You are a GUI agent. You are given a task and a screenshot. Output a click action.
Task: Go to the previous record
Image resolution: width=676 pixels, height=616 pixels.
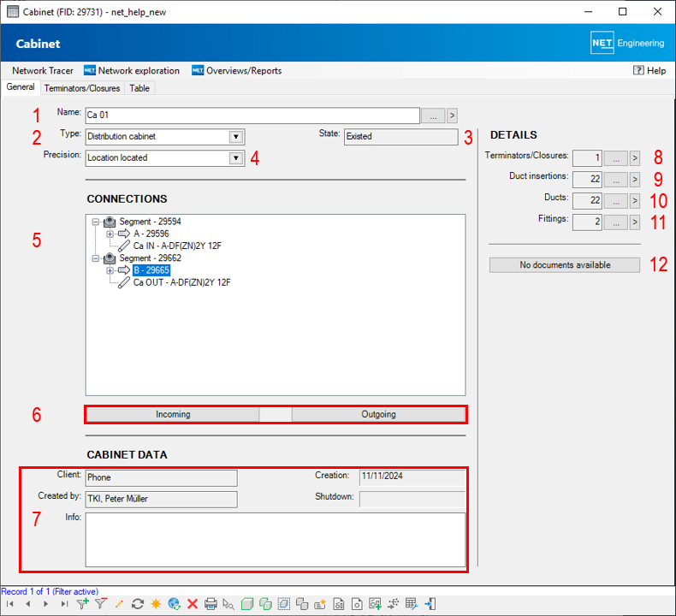28,604
